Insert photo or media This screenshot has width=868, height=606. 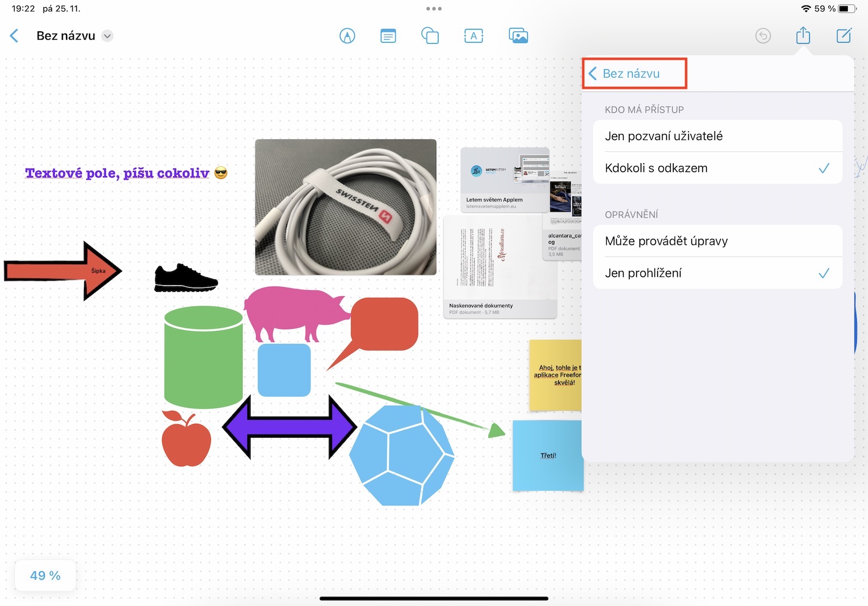[518, 36]
